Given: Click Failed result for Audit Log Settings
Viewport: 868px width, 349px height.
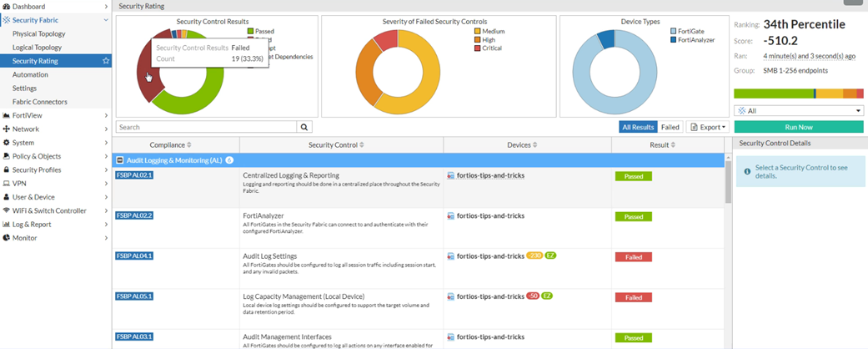Looking at the screenshot, I should (634, 257).
